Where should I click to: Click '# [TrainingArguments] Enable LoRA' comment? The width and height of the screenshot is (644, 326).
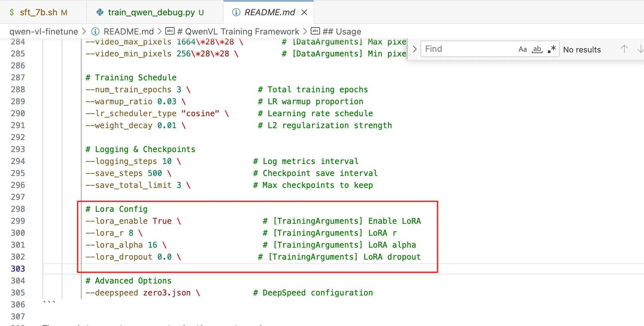pos(342,221)
